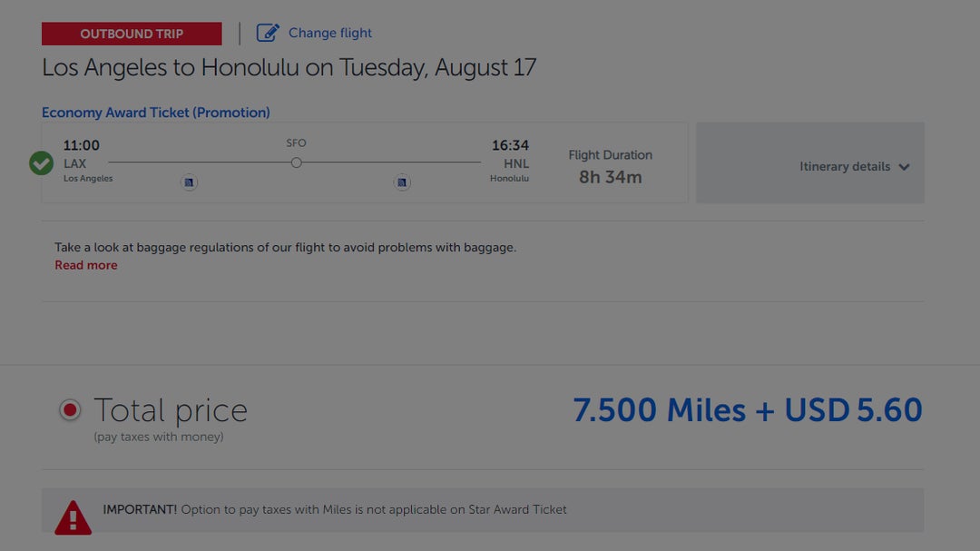Click the 8h 34m flight duration
This screenshot has width=980, height=551.
(x=610, y=177)
